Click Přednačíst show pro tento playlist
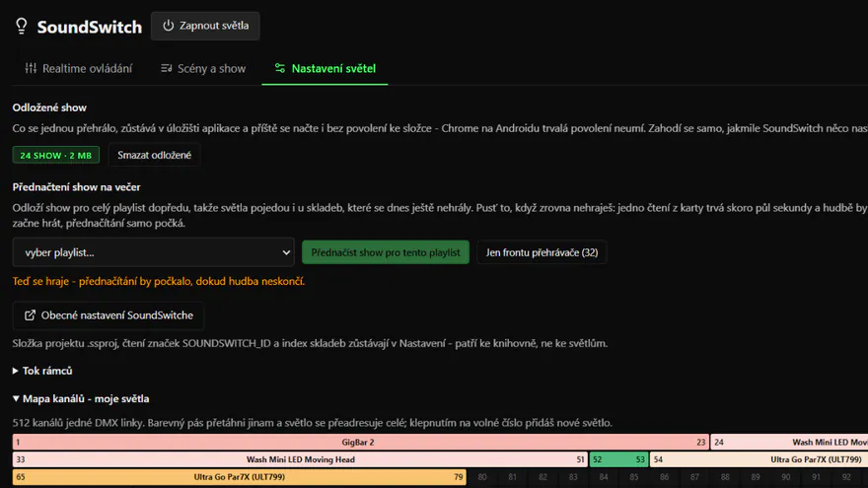The height and width of the screenshot is (488, 868). 386,252
